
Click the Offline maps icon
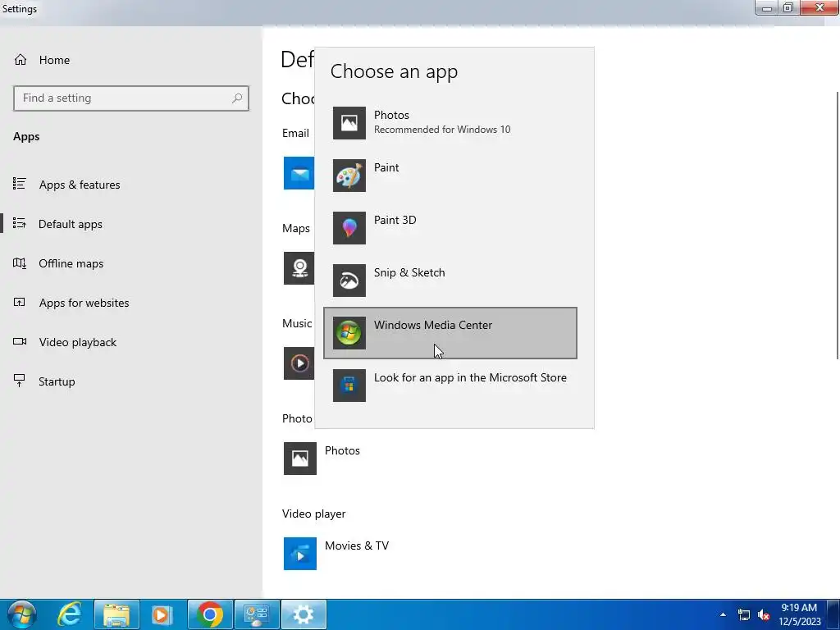click(x=20, y=263)
